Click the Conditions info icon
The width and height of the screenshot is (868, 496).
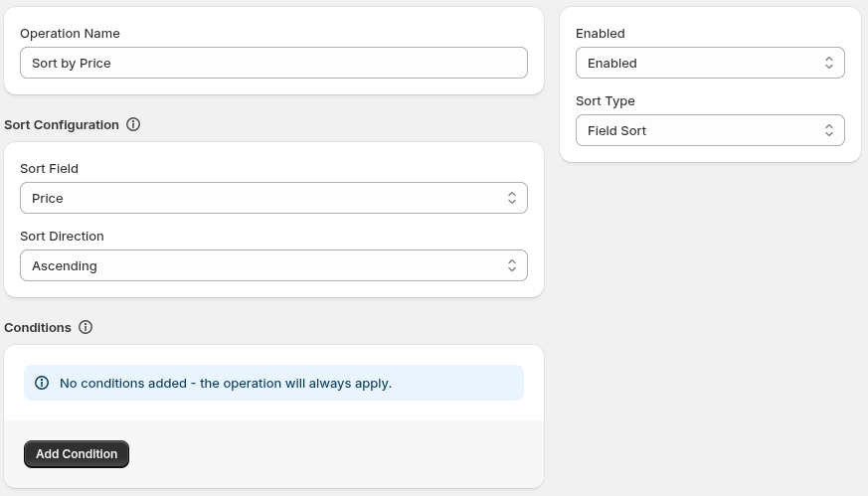tap(86, 327)
